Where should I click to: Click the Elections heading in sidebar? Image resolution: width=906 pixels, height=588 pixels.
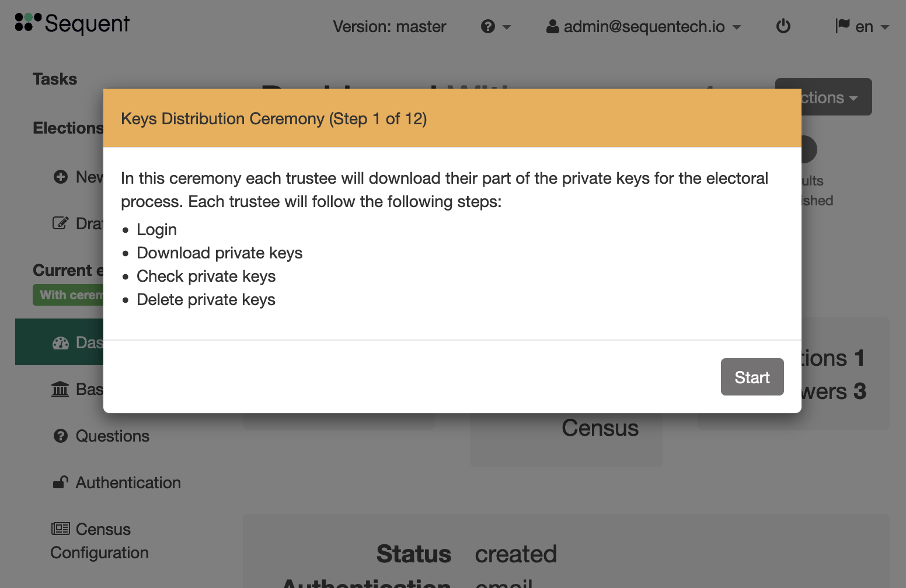pos(68,128)
